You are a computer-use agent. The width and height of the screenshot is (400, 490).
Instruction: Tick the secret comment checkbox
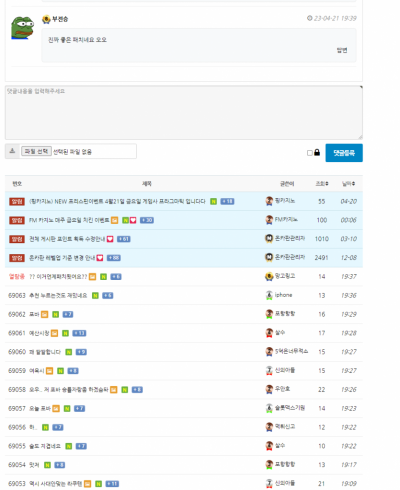(x=310, y=153)
